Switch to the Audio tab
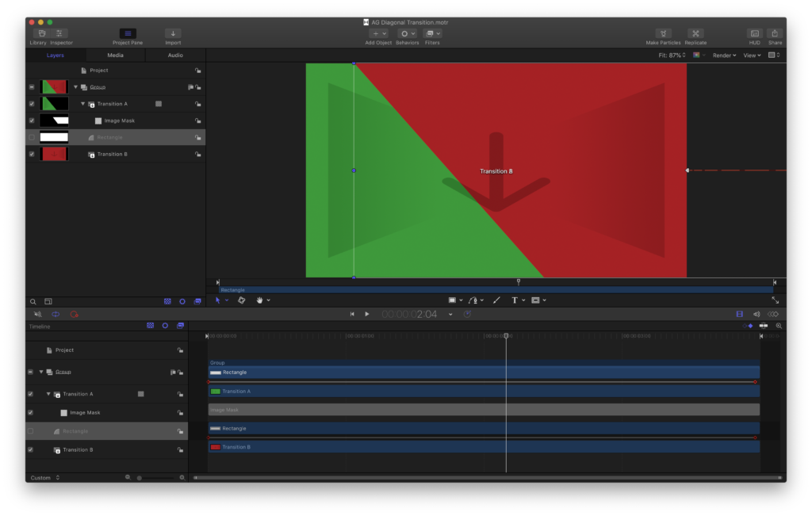 (175, 55)
